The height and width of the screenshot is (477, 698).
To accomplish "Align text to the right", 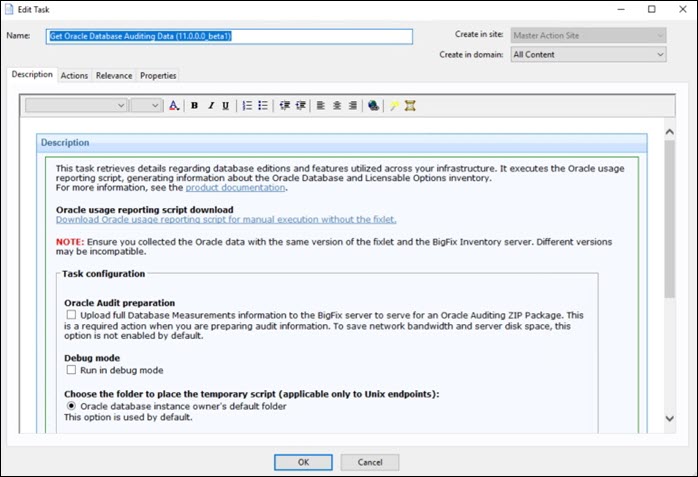I will click(x=353, y=106).
